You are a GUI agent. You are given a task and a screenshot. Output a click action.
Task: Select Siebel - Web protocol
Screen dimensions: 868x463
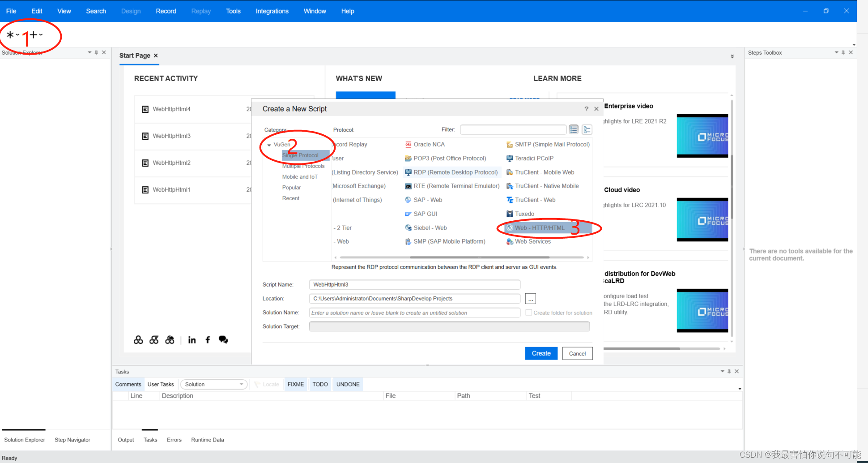click(x=426, y=227)
